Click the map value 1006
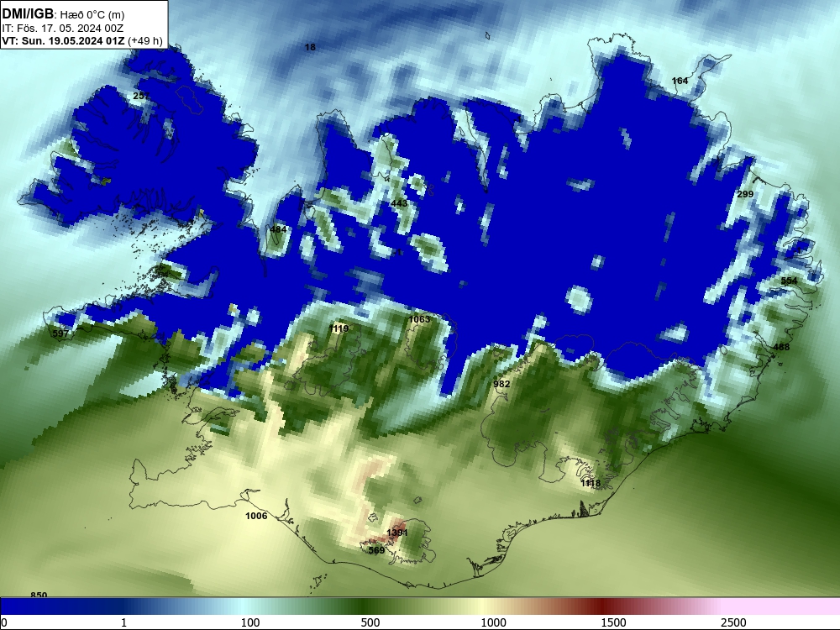 (x=256, y=516)
